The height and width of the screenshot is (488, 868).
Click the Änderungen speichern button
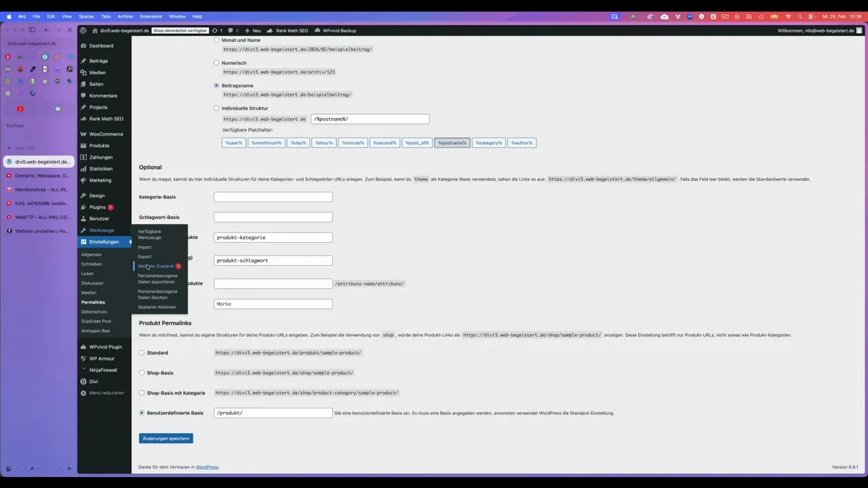[x=165, y=438]
